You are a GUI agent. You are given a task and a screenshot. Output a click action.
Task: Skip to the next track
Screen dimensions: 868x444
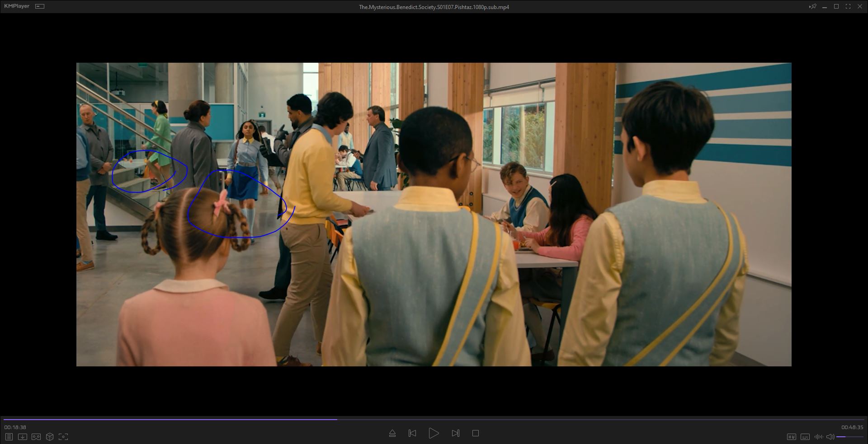[x=455, y=433]
